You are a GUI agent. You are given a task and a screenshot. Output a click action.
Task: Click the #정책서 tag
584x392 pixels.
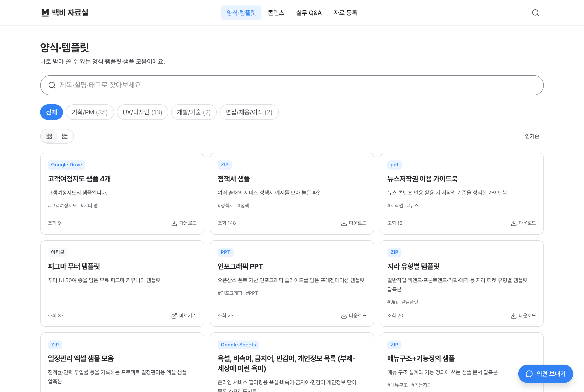tap(225, 206)
